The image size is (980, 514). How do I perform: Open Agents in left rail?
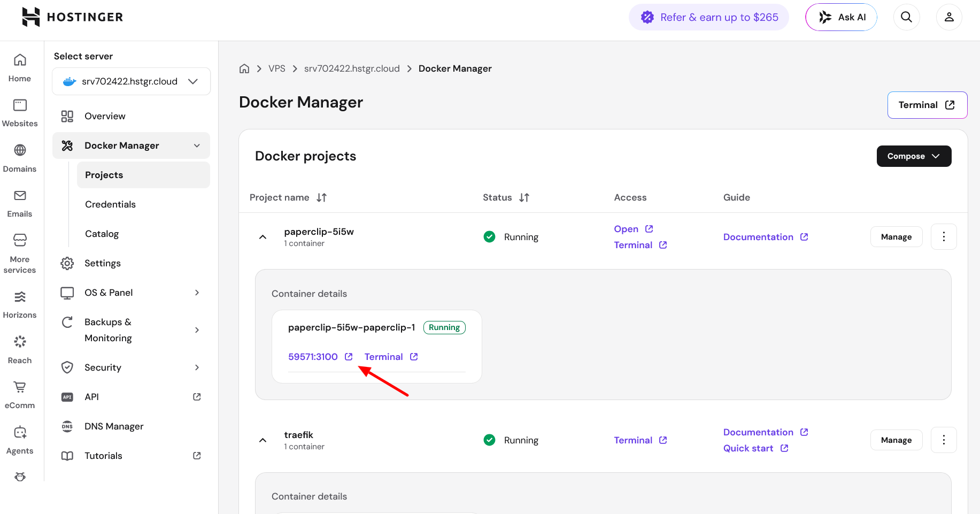(20, 440)
